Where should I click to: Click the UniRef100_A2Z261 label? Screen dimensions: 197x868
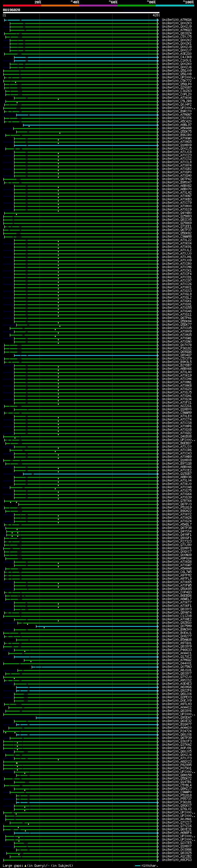click(x=177, y=406)
